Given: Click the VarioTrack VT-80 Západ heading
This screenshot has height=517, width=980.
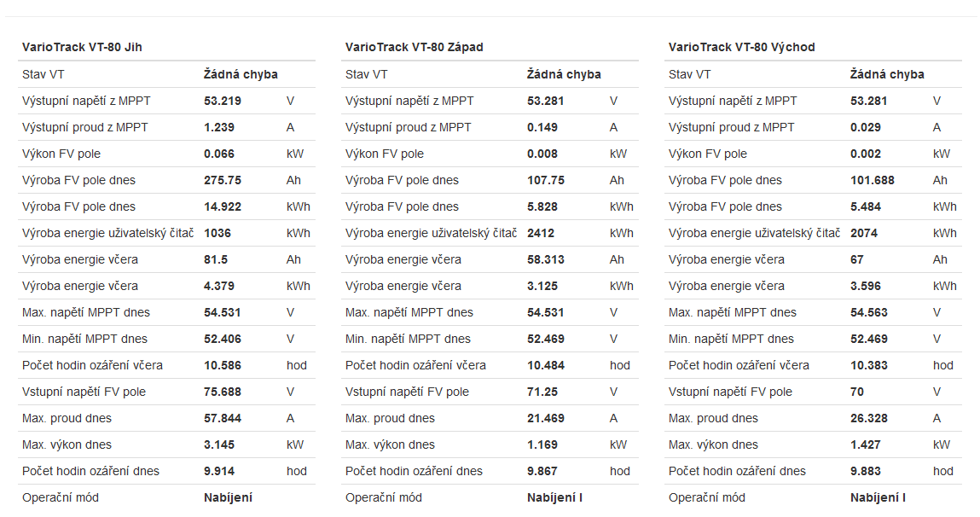Looking at the screenshot, I should click(414, 47).
